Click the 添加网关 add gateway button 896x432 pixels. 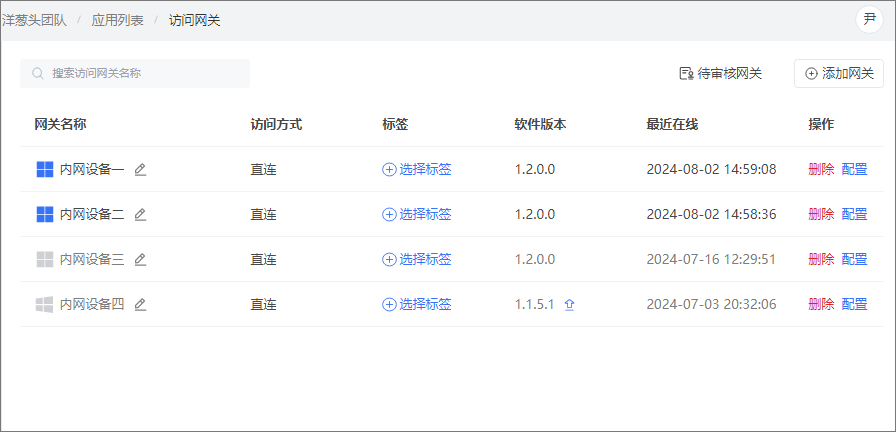point(839,74)
